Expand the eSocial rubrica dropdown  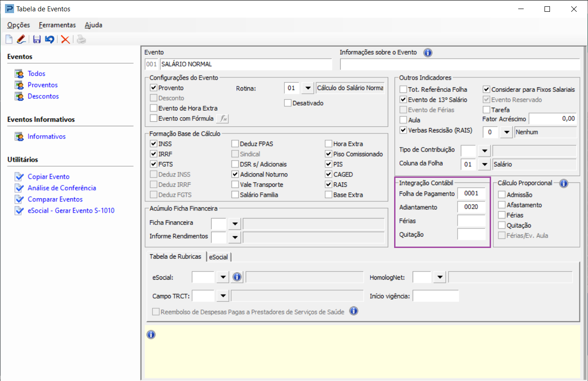point(223,277)
